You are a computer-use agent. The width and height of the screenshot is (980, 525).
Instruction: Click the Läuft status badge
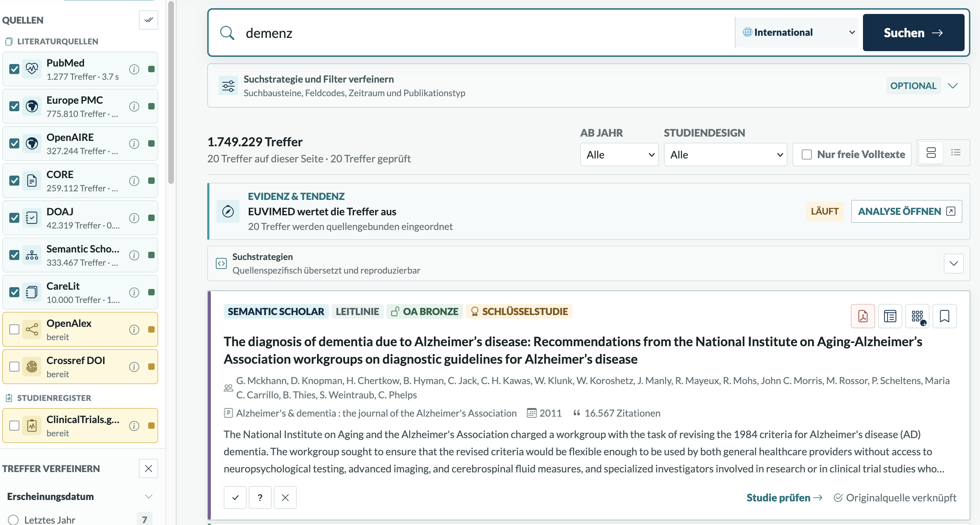click(x=824, y=211)
